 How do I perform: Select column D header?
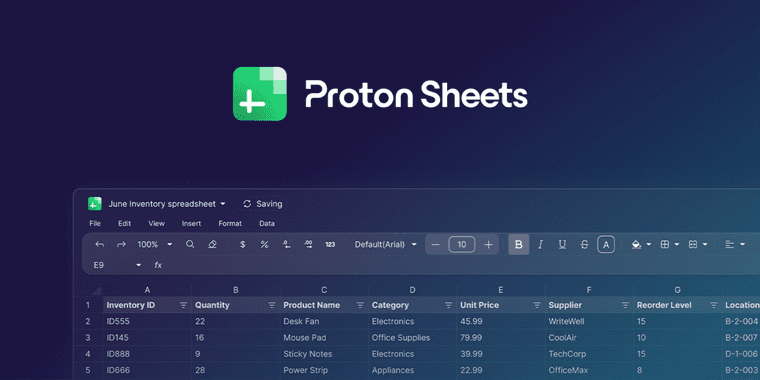click(x=412, y=290)
